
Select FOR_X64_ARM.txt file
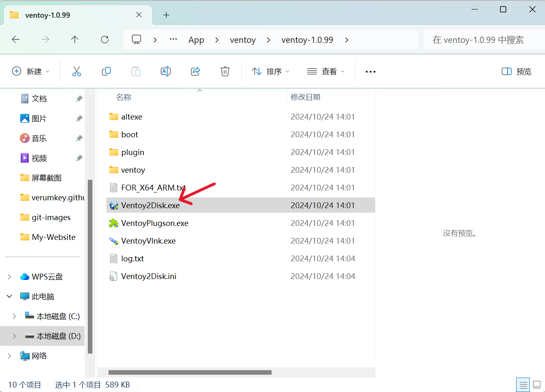pyautogui.click(x=241, y=188)
